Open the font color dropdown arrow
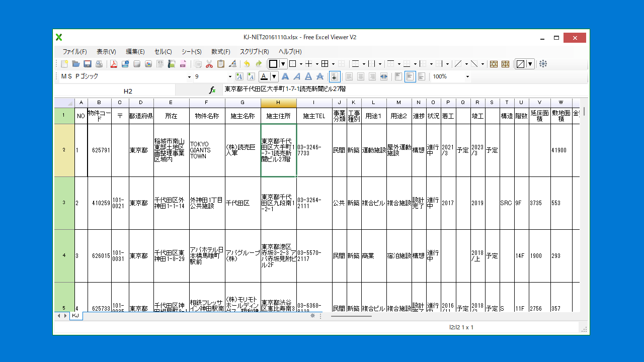644x362 pixels. pos(274,76)
